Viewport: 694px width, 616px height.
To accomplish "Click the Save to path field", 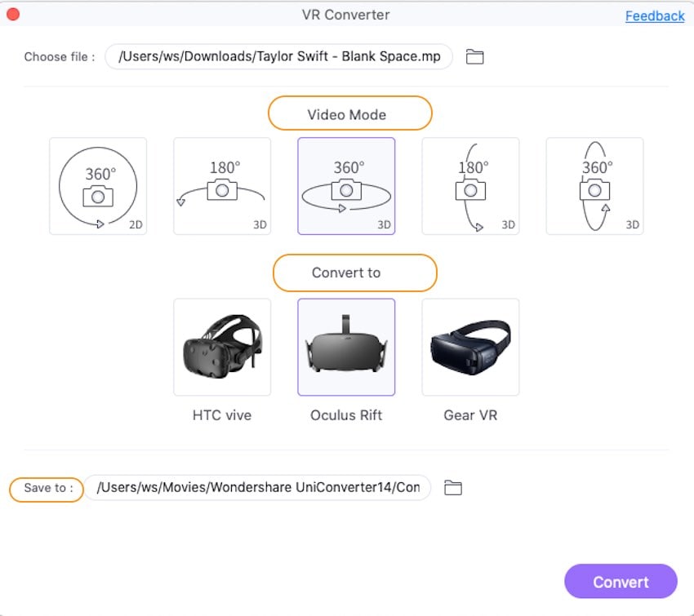I will click(257, 487).
